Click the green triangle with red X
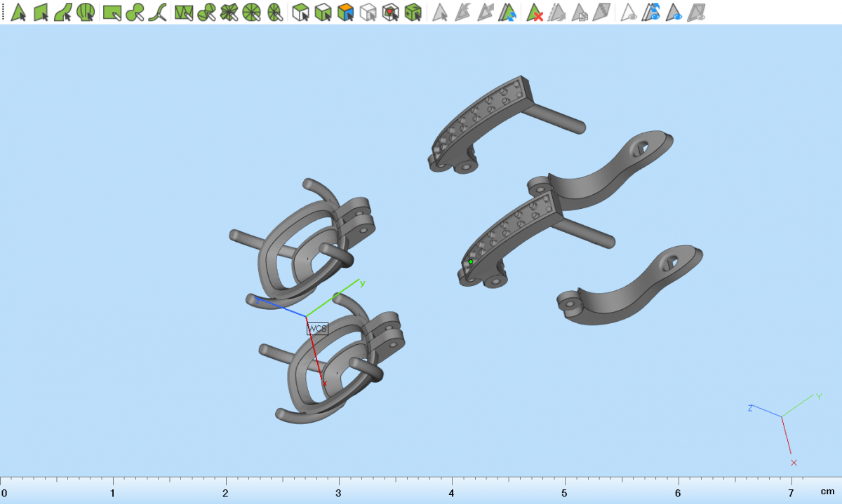This screenshot has width=842, height=504. 535,12
